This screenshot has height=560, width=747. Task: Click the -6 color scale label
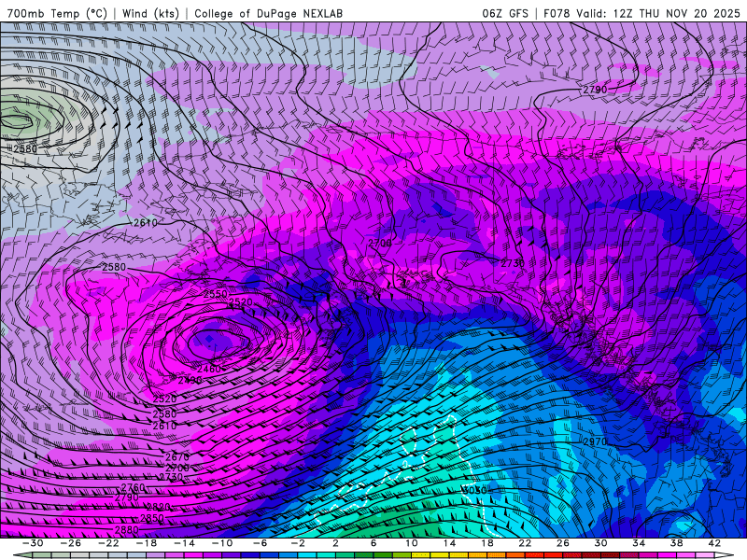point(261,543)
